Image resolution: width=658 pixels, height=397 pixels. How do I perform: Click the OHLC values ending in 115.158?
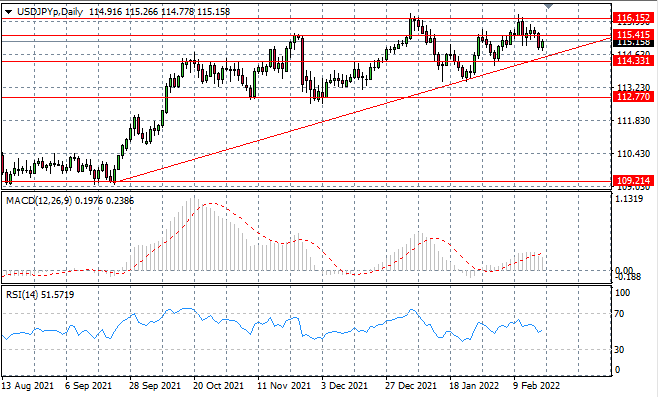click(x=160, y=12)
